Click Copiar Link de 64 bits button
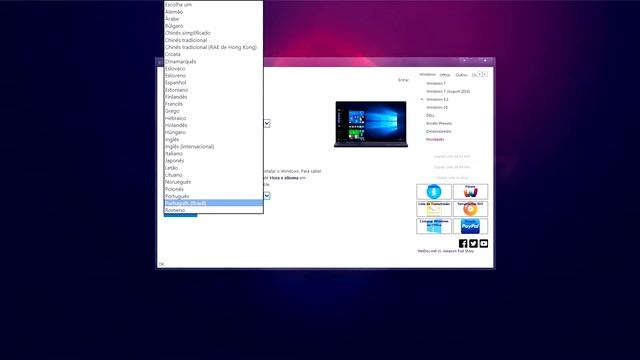Viewport: 640px width, 360px height. tap(452, 167)
